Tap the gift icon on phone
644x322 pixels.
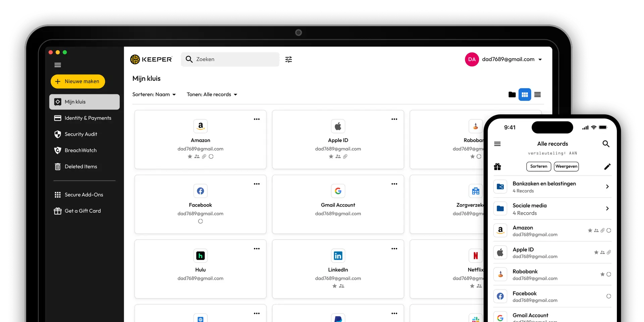(x=497, y=167)
